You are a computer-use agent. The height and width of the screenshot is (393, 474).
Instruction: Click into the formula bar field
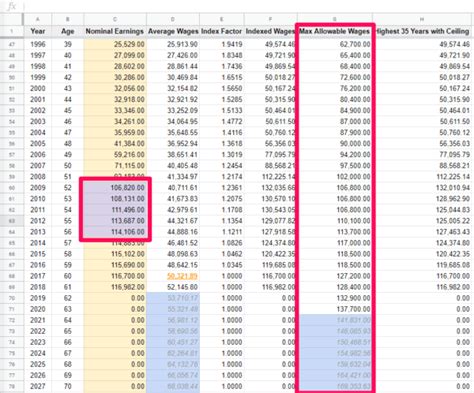tap(248, 6)
